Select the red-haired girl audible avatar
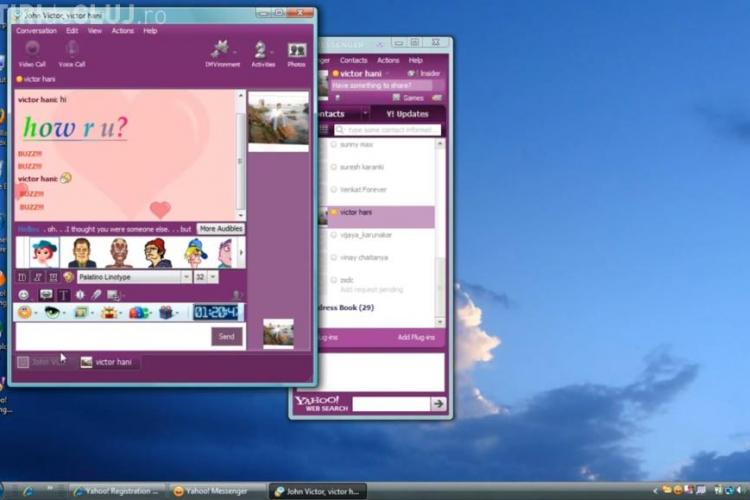The width and height of the screenshot is (750, 500). (43, 252)
